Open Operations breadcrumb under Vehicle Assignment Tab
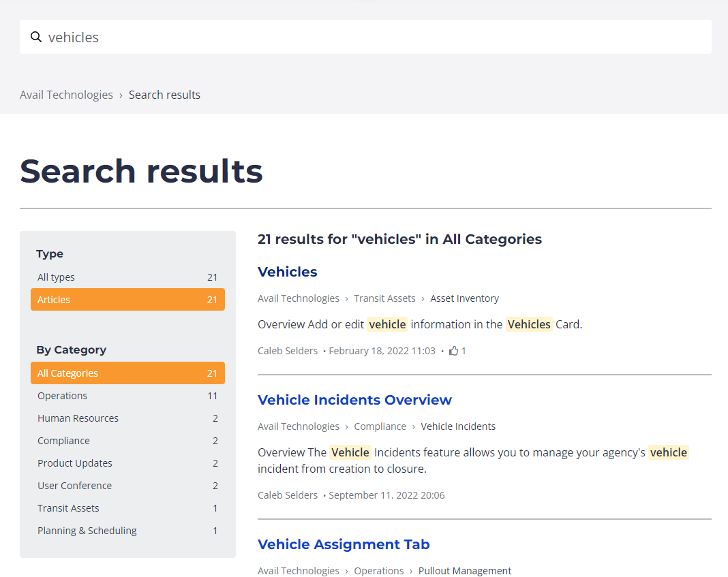728x577 pixels. pyautogui.click(x=379, y=570)
